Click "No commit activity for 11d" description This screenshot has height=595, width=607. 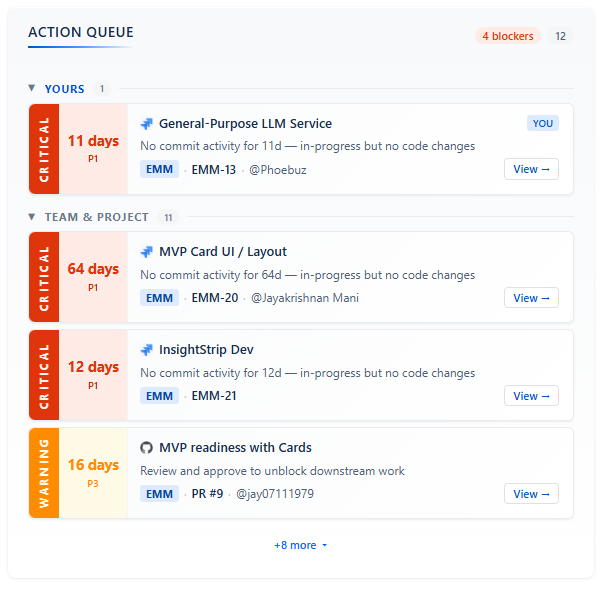(x=307, y=146)
